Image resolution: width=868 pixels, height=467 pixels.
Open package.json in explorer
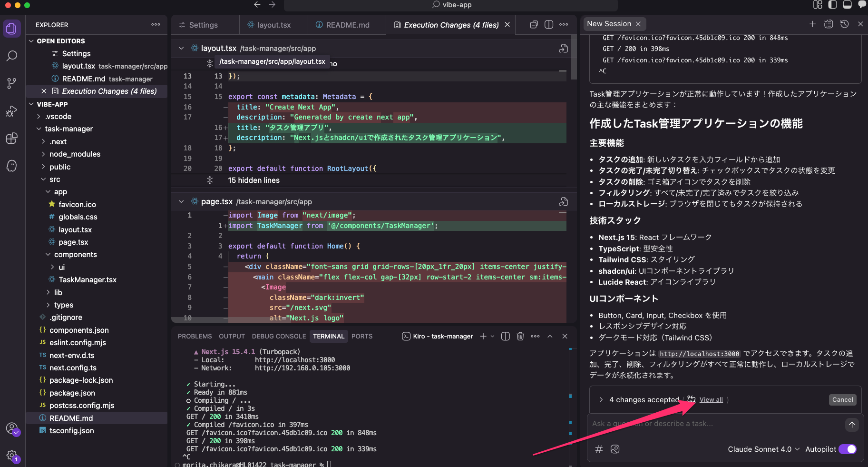point(72,393)
